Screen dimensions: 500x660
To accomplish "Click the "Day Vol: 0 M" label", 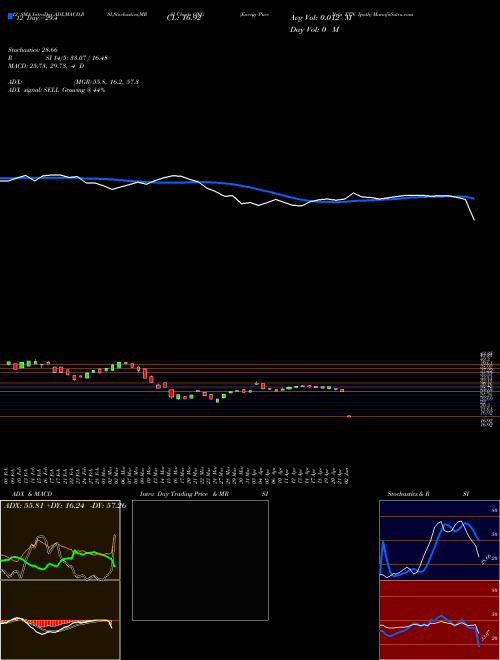I will (x=314, y=30).
